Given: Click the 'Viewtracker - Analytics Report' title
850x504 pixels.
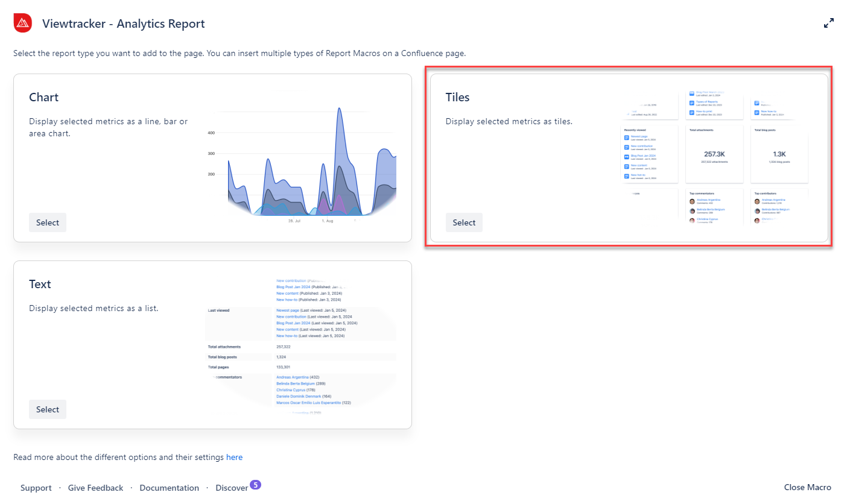Looking at the screenshot, I should (123, 24).
